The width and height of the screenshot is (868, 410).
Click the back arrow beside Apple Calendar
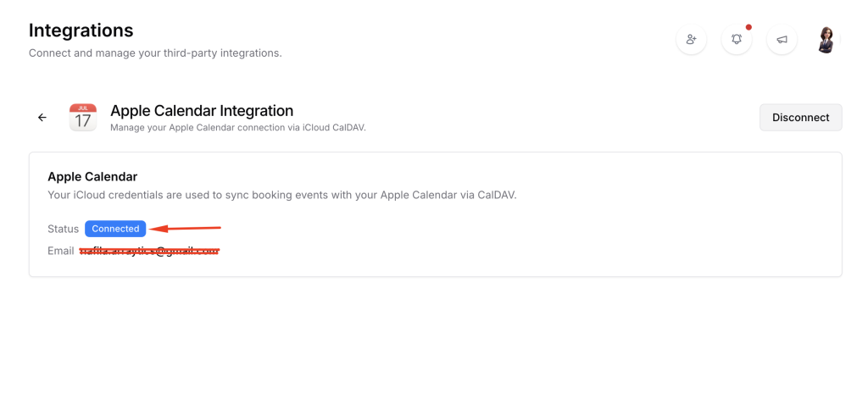42,118
